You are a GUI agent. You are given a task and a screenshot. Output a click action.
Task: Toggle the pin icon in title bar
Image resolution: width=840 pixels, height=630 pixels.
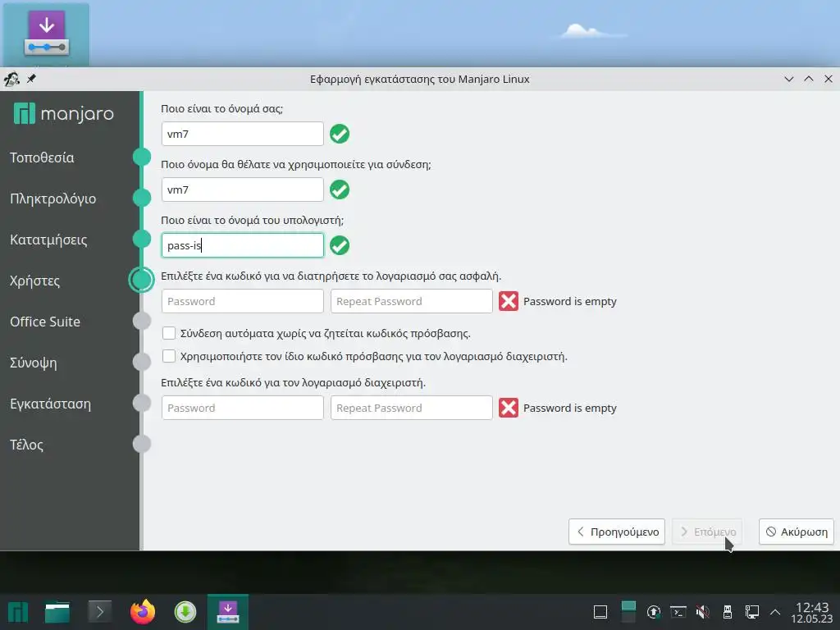click(32, 79)
